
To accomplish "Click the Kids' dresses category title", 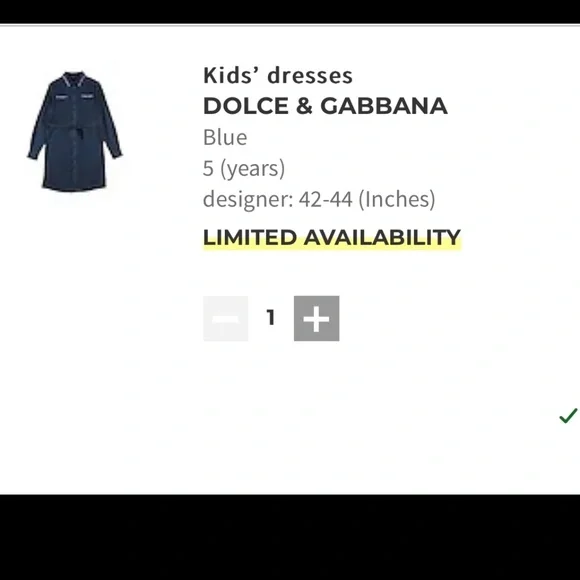I will (x=278, y=75).
